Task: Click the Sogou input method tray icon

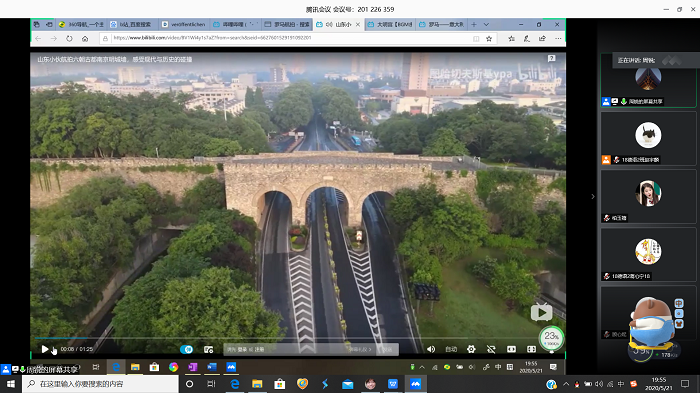Action: [633, 384]
